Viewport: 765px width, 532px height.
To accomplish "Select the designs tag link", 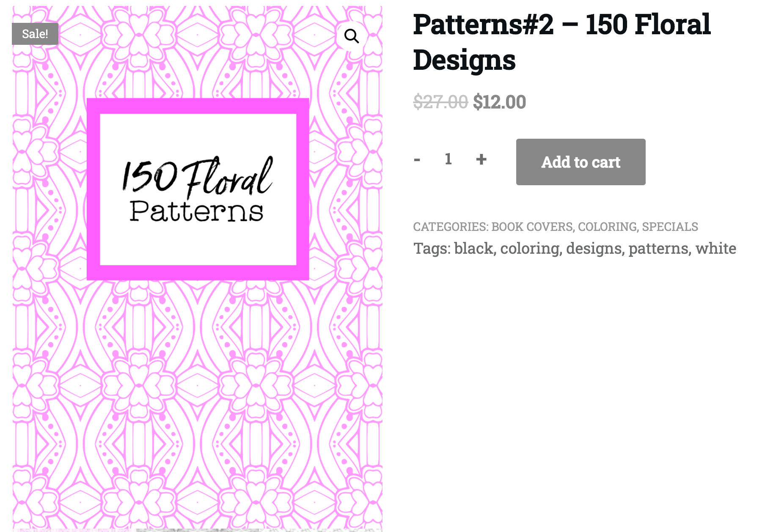I will [x=594, y=249].
